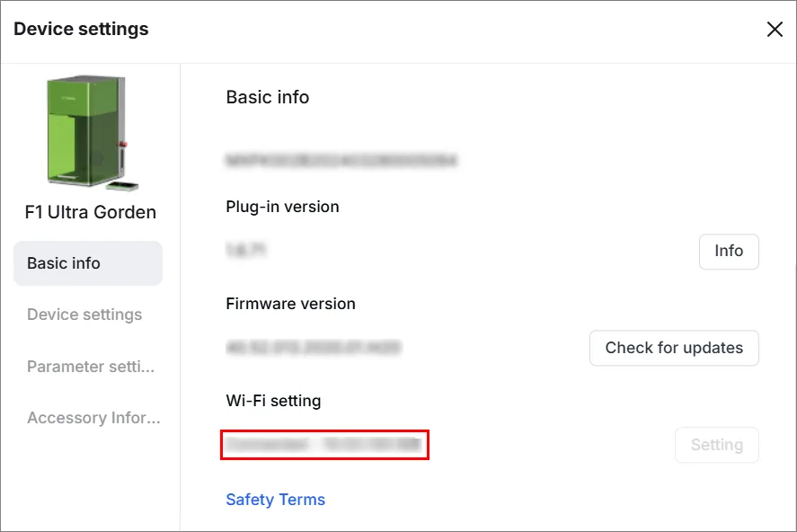The width and height of the screenshot is (797, 532).
Task: Switch to Device settings sidebar tab
Action: point(84,315)
